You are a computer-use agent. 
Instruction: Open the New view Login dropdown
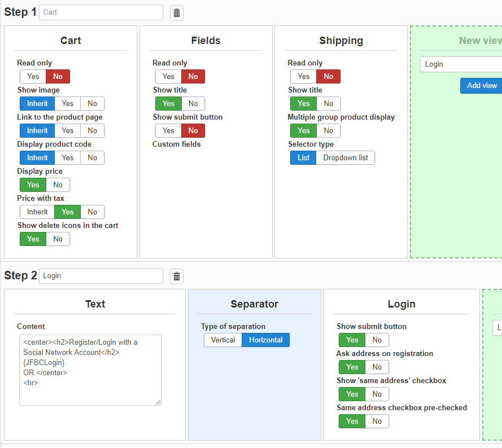pos(460,64)
